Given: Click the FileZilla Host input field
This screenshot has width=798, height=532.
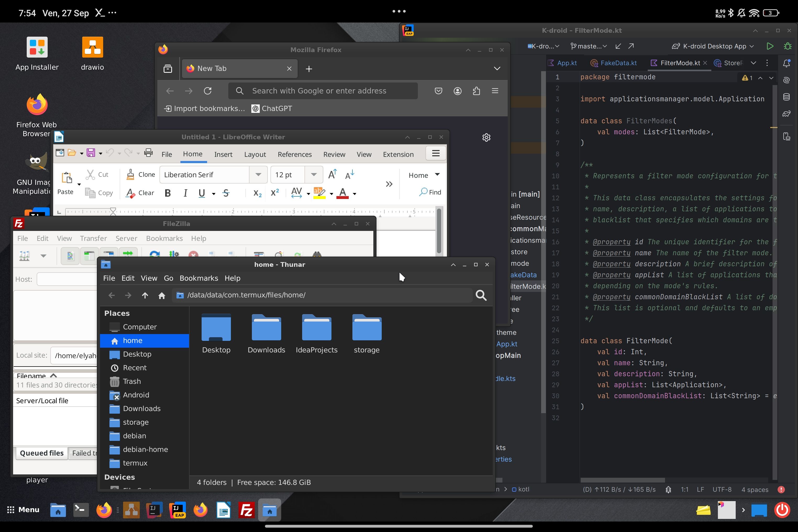Looking at the screenshot, I should [67, 279].
